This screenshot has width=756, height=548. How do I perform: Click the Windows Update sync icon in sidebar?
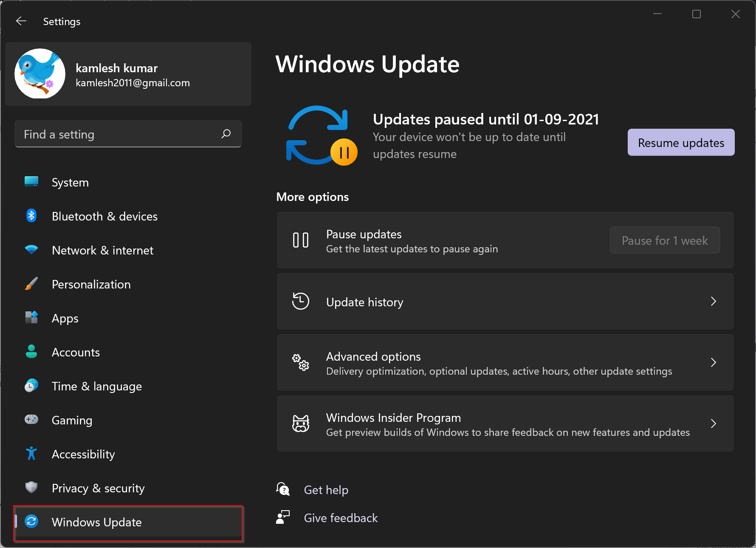pos(31,521)
